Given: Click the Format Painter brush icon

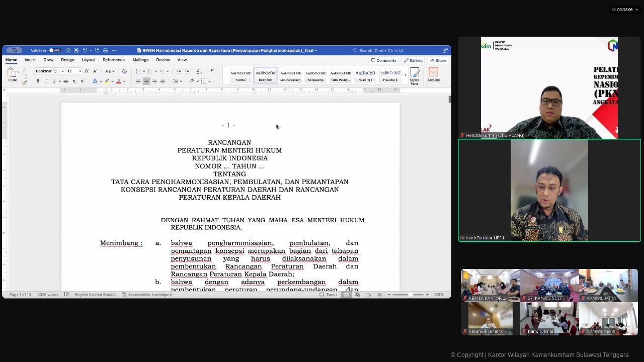Looking at the screenshot, I should [24, 82].
